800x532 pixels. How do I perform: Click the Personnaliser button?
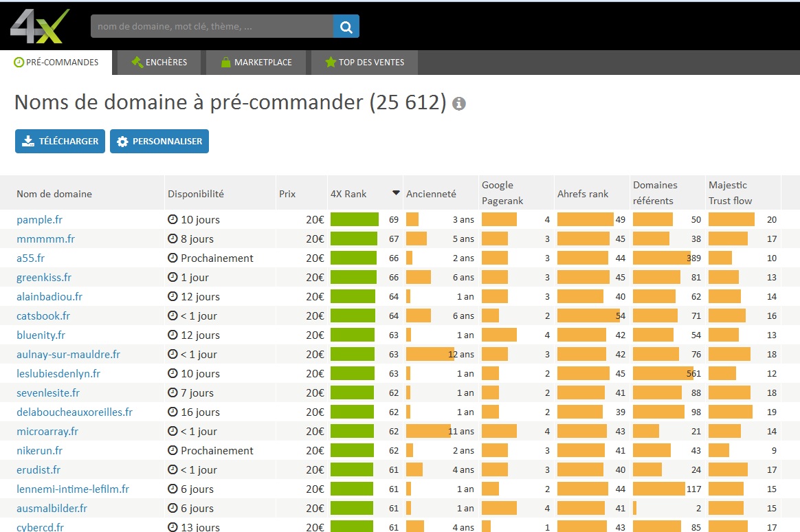(x=159, y=142)
